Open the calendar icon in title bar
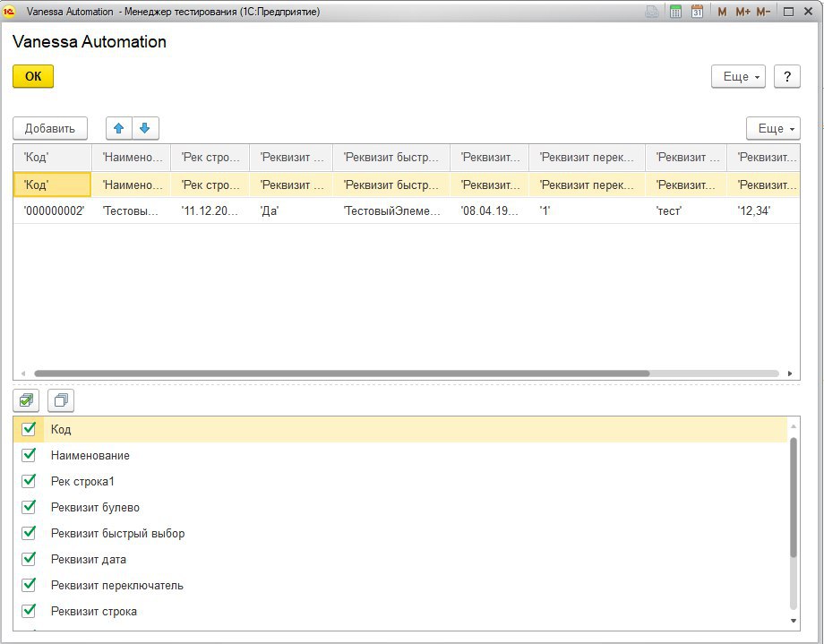The height and width of the screenshot is (644, 824). coord(697,12)
